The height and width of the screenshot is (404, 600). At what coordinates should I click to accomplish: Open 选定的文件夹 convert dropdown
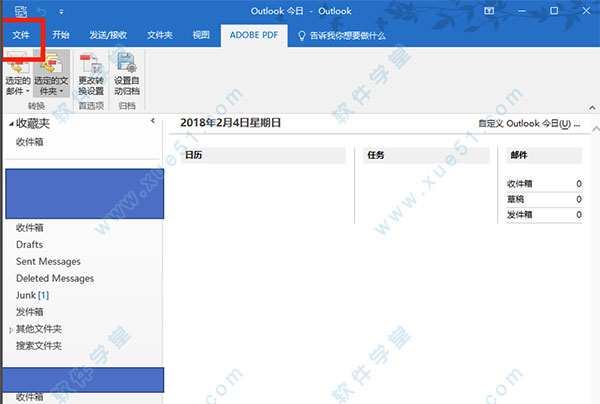(x=51, y=73)
